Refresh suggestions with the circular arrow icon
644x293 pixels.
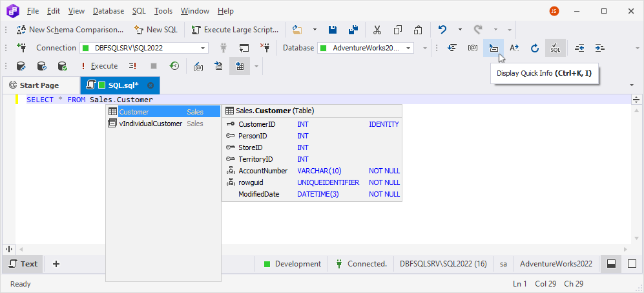pos(534,48)
